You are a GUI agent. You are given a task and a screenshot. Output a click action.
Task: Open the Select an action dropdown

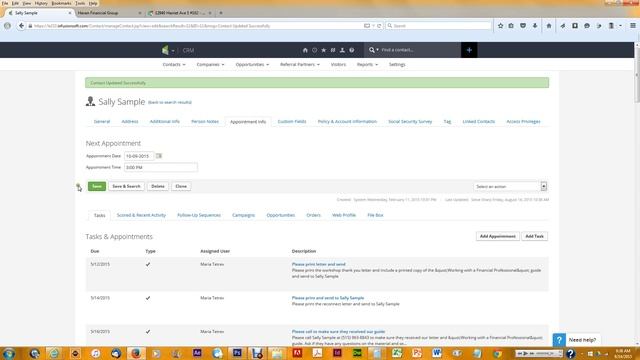[x=510, y=187]
